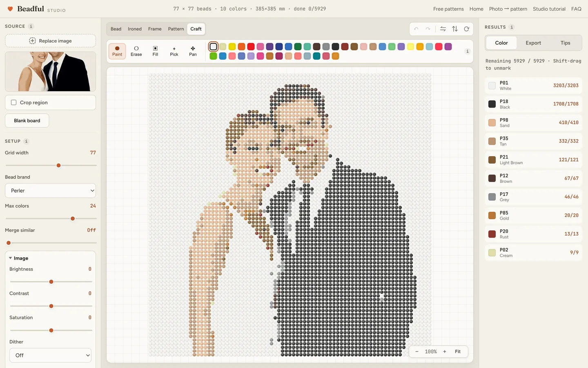Viewport: 588px width, 368px height.
Task: Adjust the Grid width slider handle
Action: [58, 166]
